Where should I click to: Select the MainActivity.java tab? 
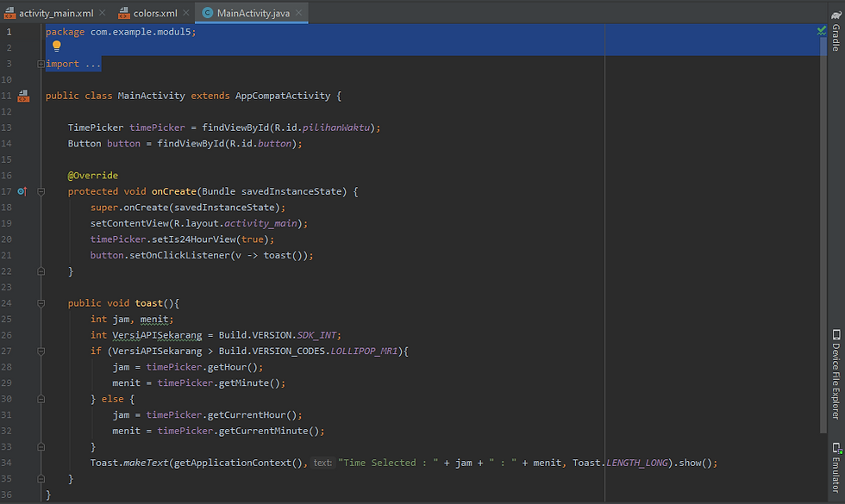click(x=253, y=13)
